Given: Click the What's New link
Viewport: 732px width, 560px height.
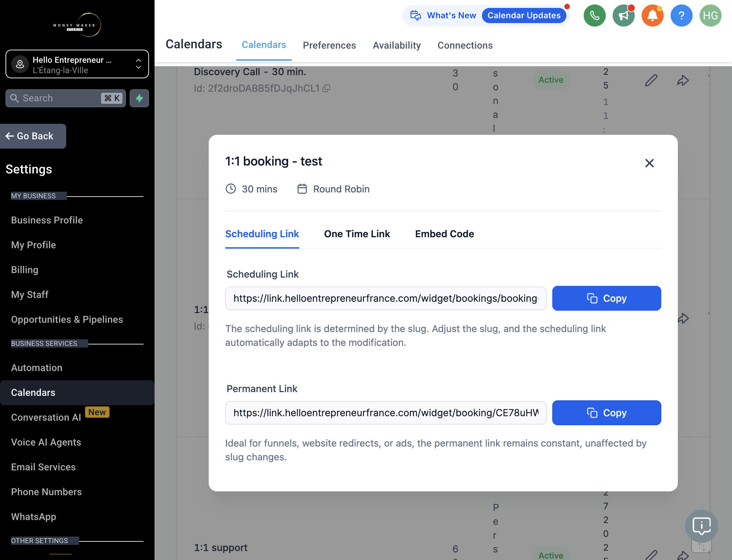Looking at the screenshot, I should point(451,16).
